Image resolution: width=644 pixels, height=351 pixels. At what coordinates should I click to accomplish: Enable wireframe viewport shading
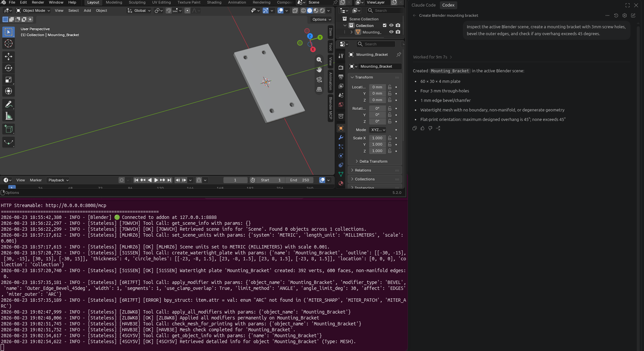point(303,11)
